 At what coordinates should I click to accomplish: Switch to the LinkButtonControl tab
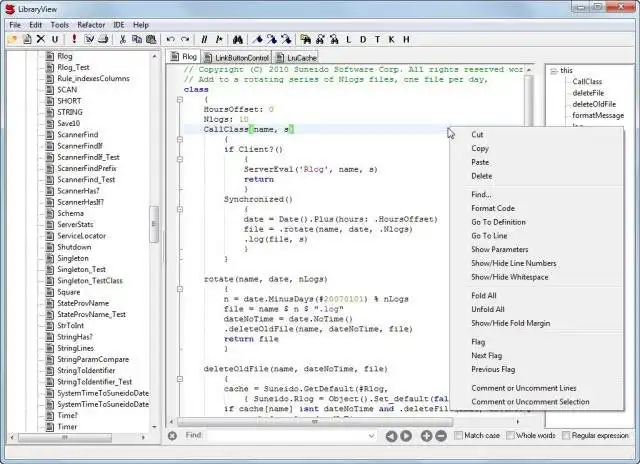pyautogui.click(x=236, y=58)
